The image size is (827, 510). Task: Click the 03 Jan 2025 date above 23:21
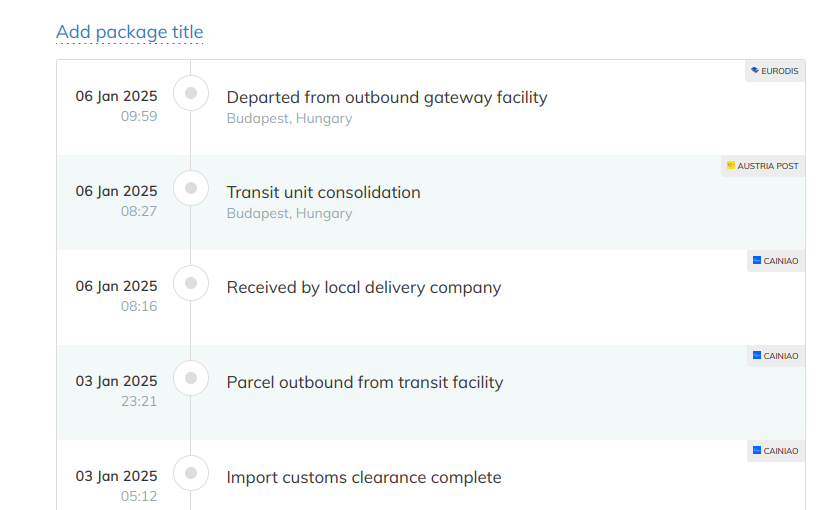(116, 381)
